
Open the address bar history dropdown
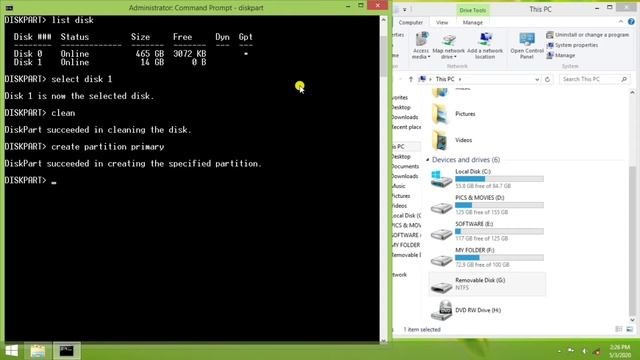pyautogui.click(x=537, y=80)
